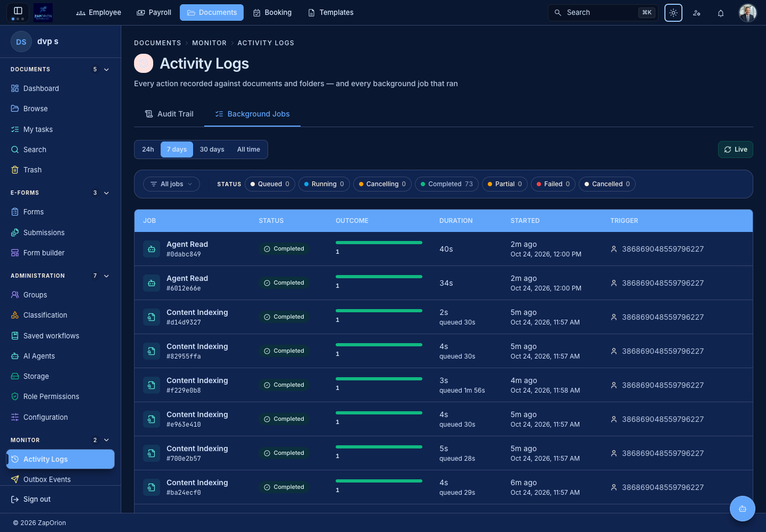
Task: Click the Agent Read #0dabc849 job icon
Action: click(x=152, y=249)
